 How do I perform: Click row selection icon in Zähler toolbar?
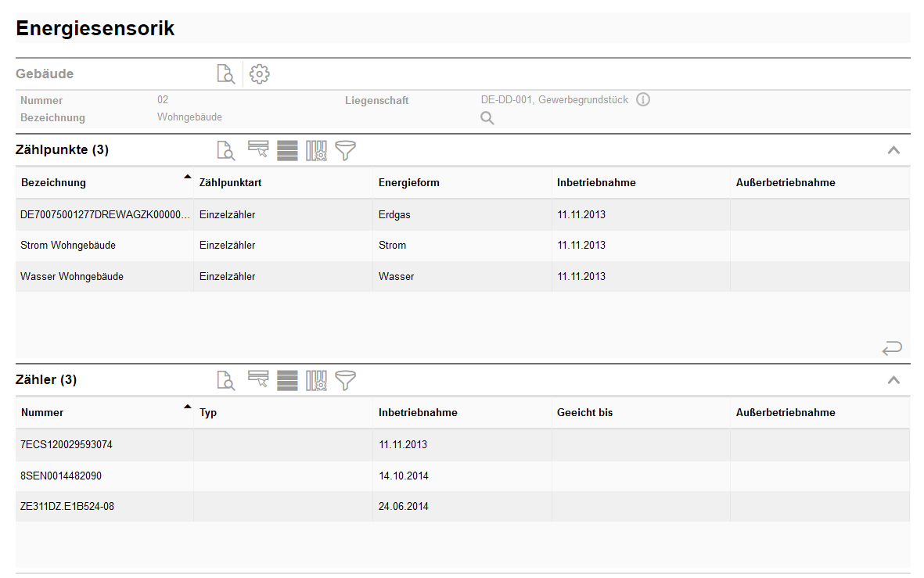pyautogui.click(x=258, y=380)
